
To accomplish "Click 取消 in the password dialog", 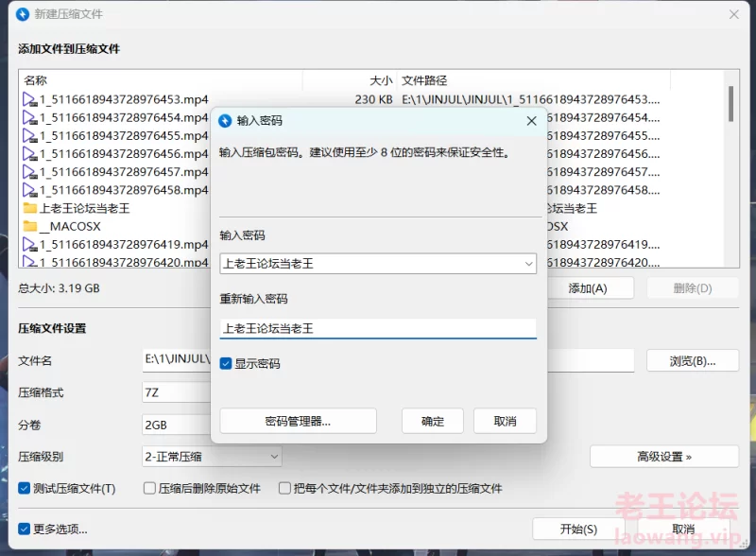I will (505, 421).
